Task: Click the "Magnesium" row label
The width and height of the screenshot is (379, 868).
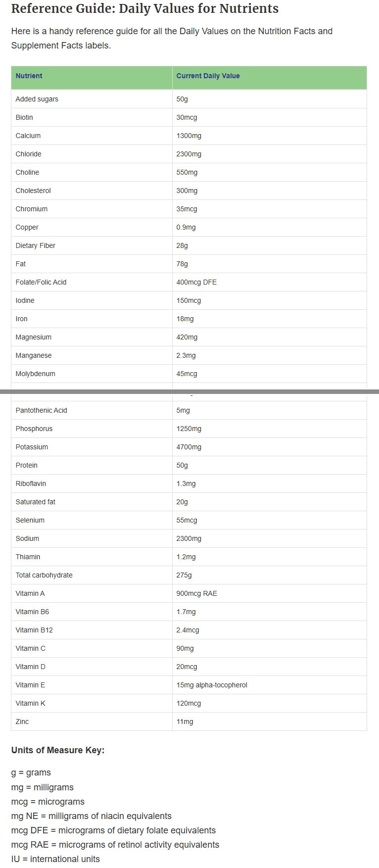Action: pyautogui.click(x=33, y=337)
